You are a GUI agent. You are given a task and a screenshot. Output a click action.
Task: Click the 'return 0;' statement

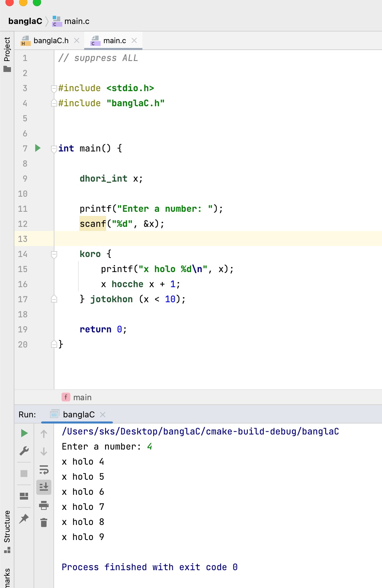click(103, 329)
